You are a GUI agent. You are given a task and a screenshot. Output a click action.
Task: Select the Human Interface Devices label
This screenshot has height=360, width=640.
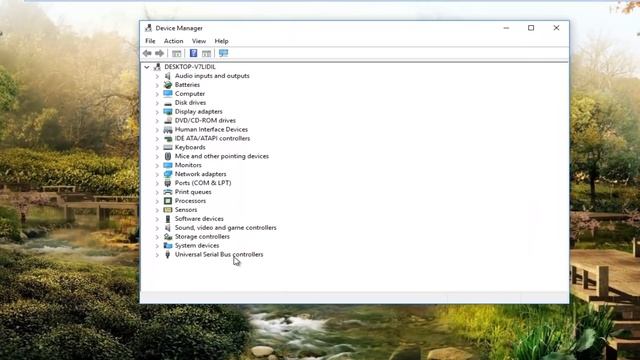pos(211,129)
